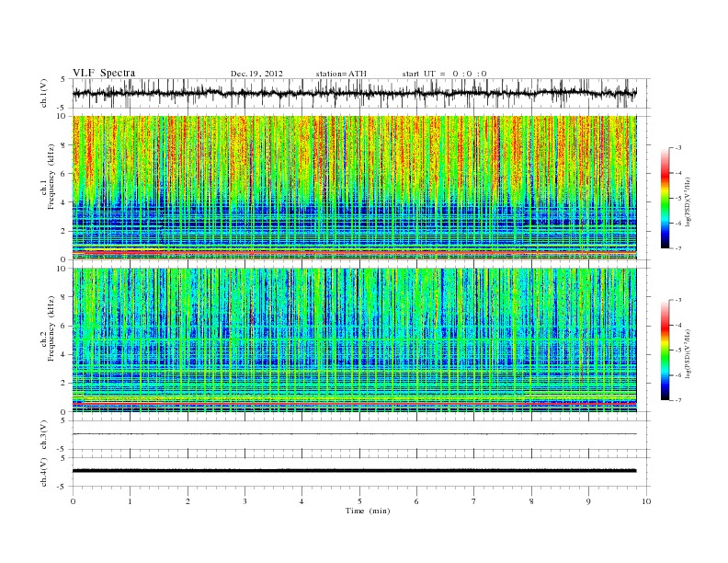Click the "7" tick on the time axis
Viewport: 728px width, 563px height.
tap(474, 501)
